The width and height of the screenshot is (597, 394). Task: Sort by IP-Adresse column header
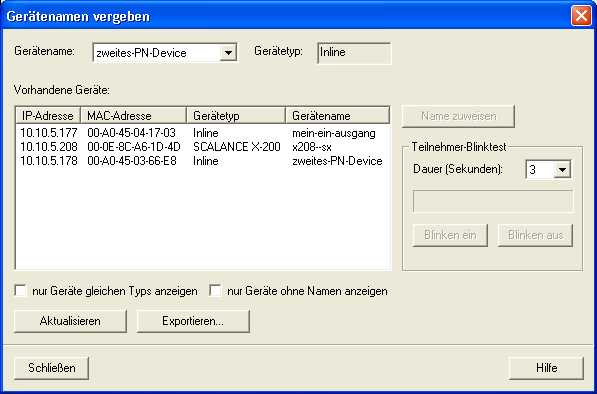point(48,116)
